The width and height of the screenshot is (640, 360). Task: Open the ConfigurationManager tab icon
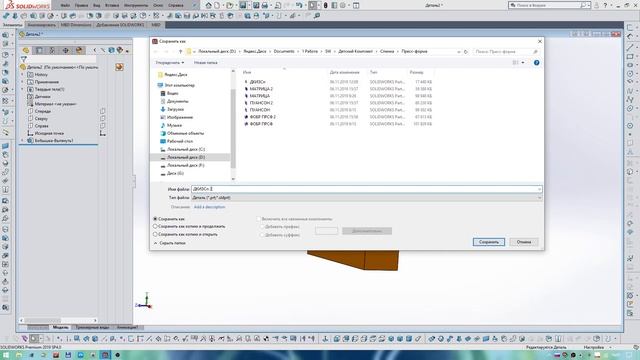[52, 50]
